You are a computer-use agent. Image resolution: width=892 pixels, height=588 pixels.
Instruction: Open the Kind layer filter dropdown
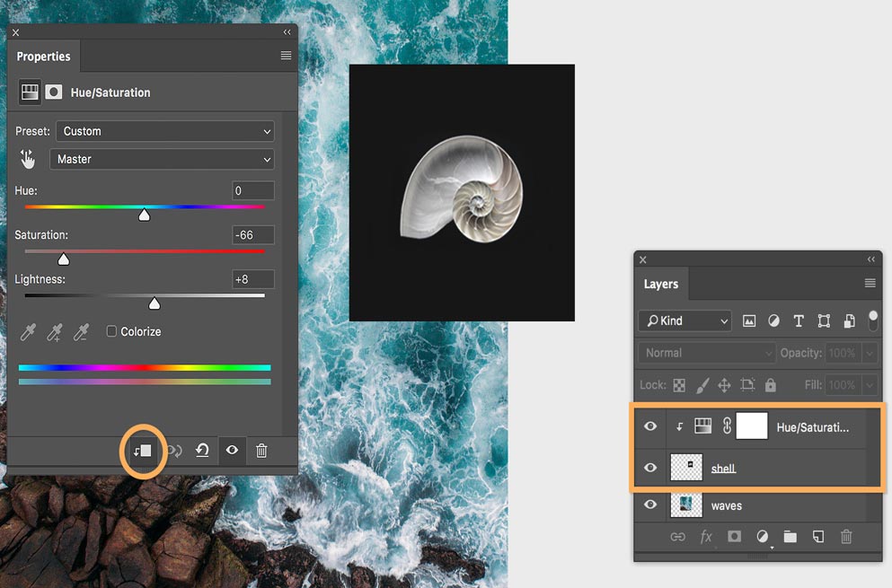tap(684, 320)
